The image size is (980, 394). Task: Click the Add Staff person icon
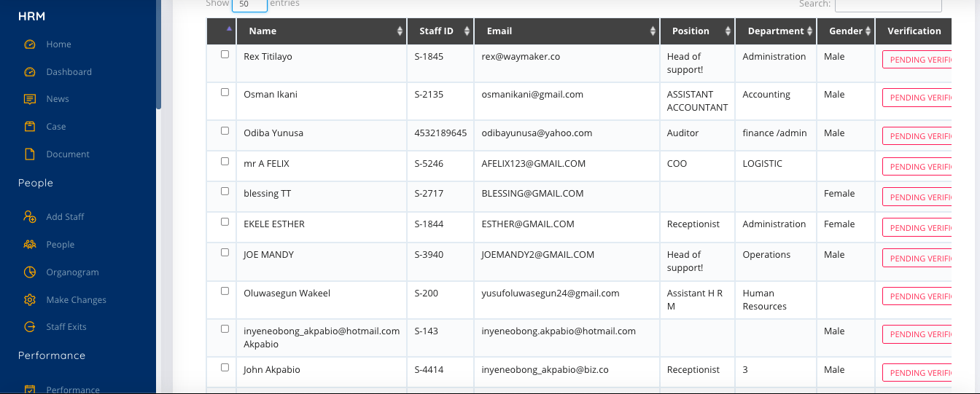click(30, 217)
